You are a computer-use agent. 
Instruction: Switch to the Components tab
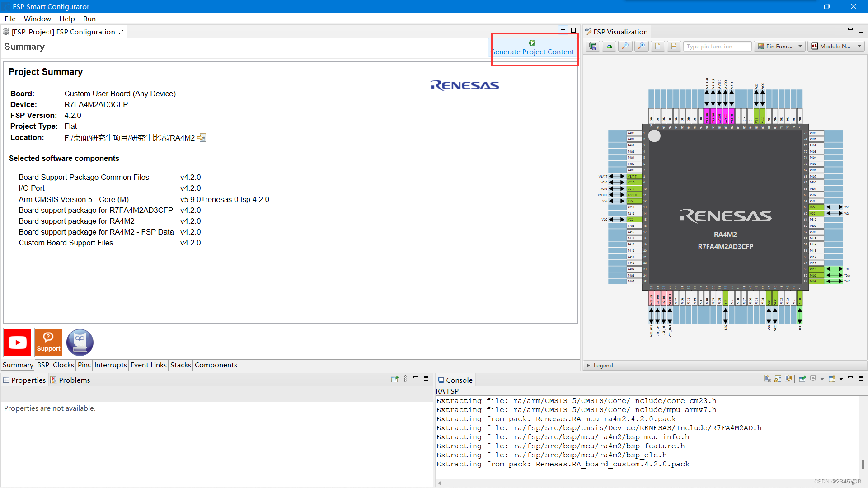pyautogui.click(x=216, y=365)
